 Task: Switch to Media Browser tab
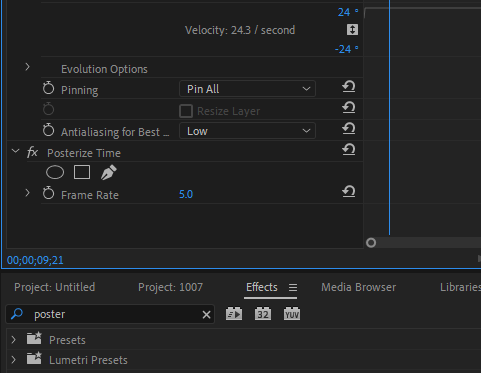coord(359,287)
